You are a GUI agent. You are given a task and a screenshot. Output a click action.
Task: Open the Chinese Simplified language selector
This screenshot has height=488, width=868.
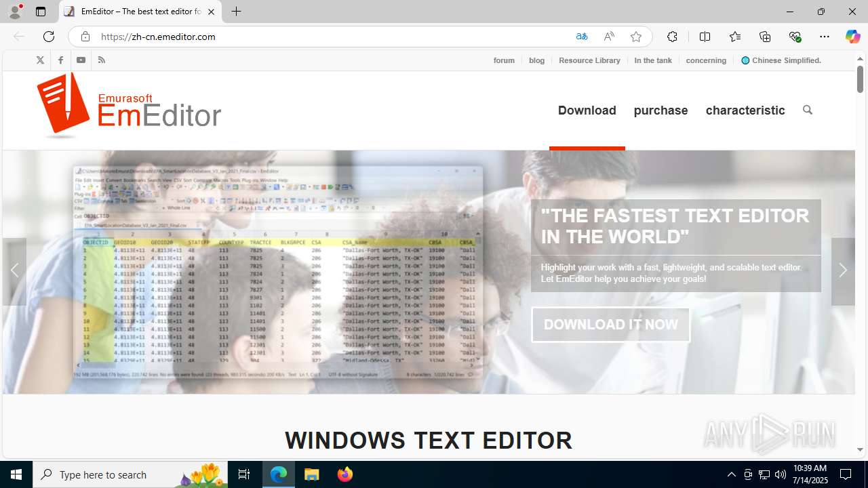(781, 60)
